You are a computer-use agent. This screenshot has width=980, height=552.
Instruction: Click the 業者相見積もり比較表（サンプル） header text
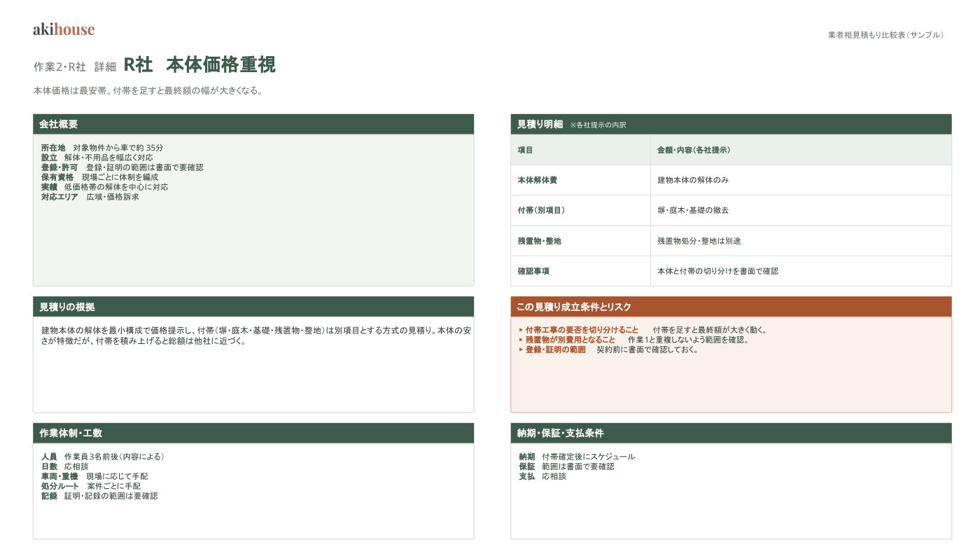[885, 35]
